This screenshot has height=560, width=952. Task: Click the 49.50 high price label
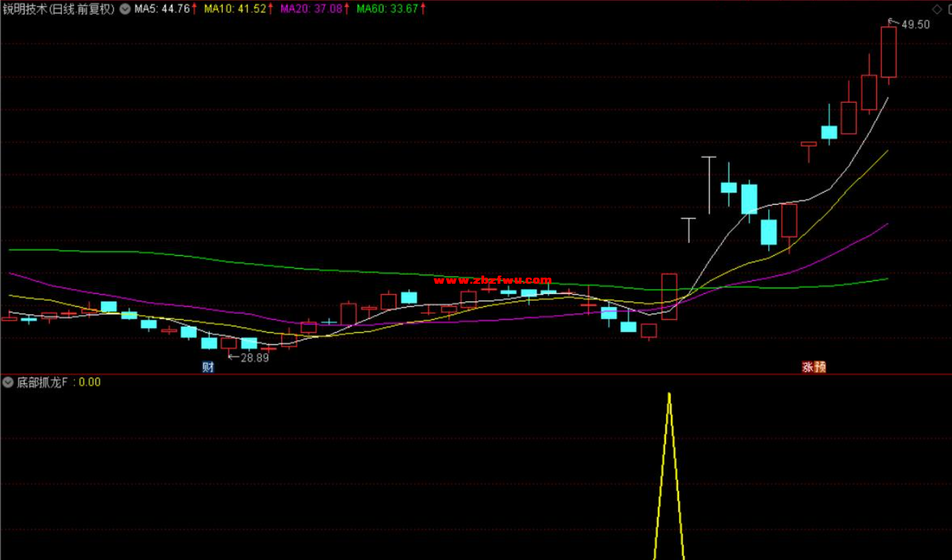pos(915,24)
